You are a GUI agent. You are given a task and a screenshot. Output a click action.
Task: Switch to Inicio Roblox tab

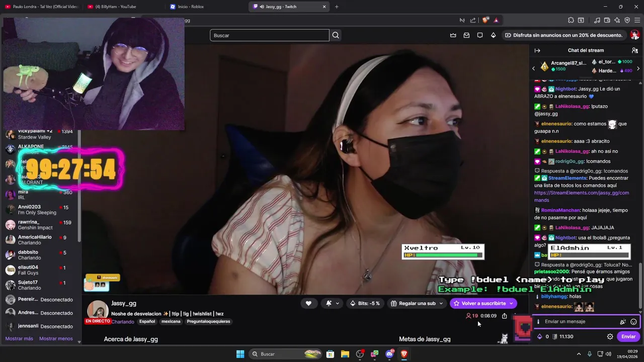tap(205, 7)
